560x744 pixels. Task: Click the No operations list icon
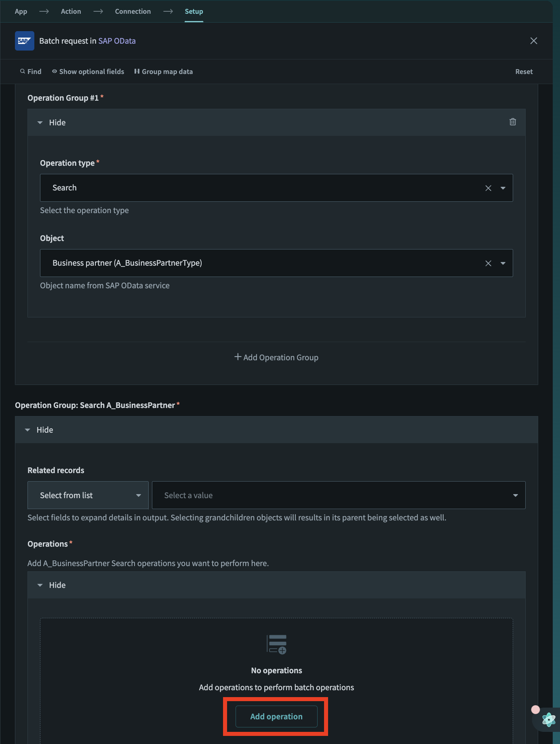point(277,644)
